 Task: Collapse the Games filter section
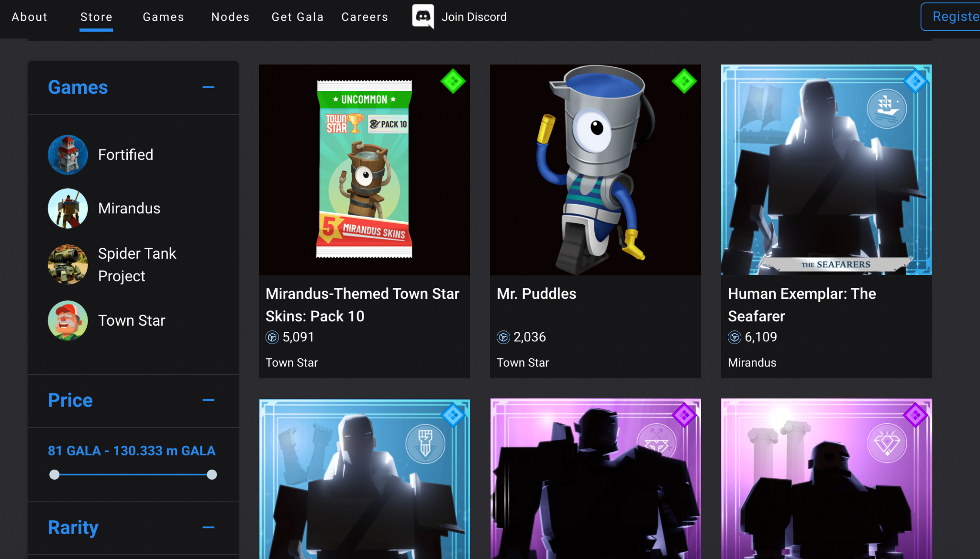tap(208, 87)
